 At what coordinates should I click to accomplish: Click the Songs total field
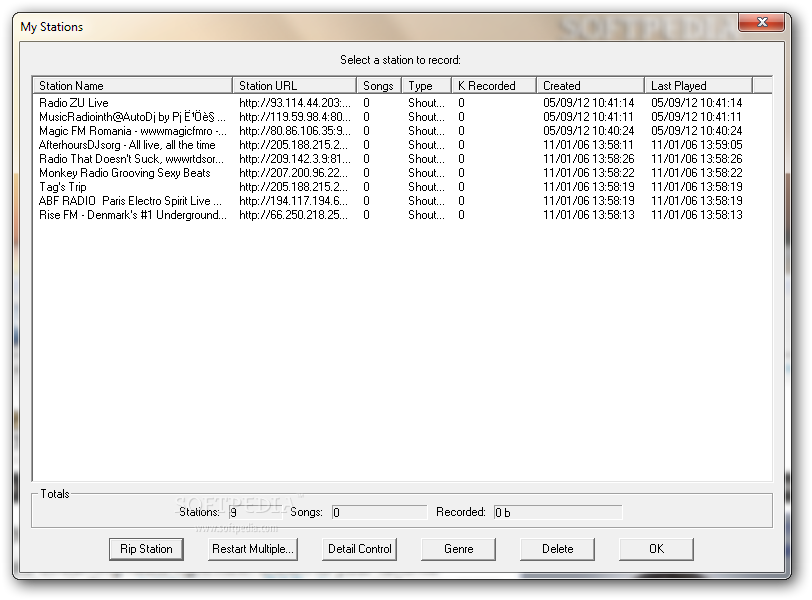pos(380,513)
